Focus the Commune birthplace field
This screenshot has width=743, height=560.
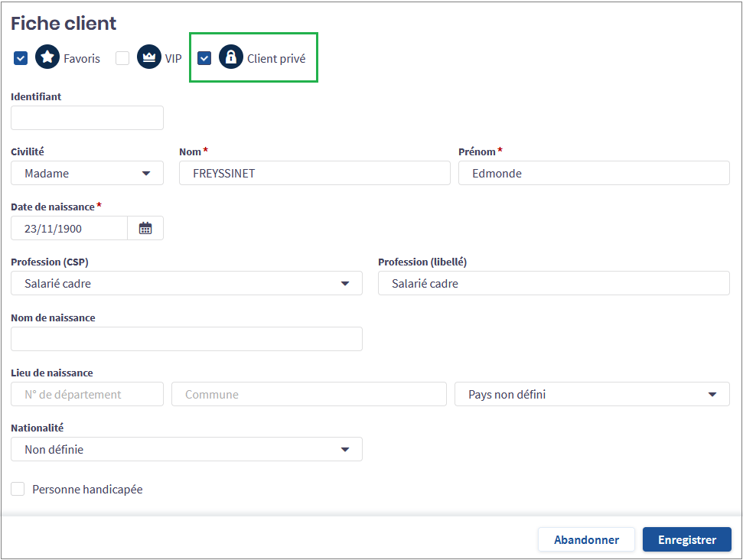309,395
